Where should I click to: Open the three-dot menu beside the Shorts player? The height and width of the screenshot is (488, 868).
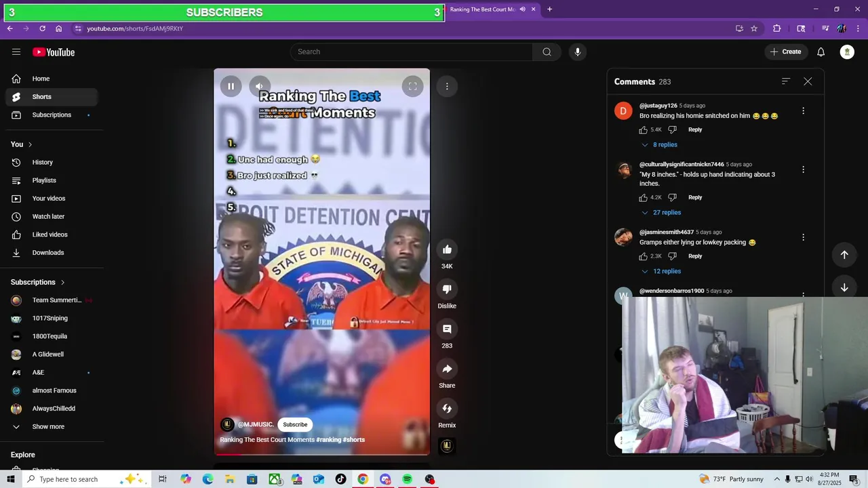click(447, 86)
